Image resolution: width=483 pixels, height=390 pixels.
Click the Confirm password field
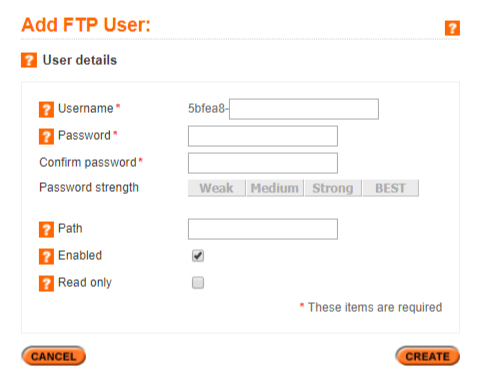coord(263,163)
